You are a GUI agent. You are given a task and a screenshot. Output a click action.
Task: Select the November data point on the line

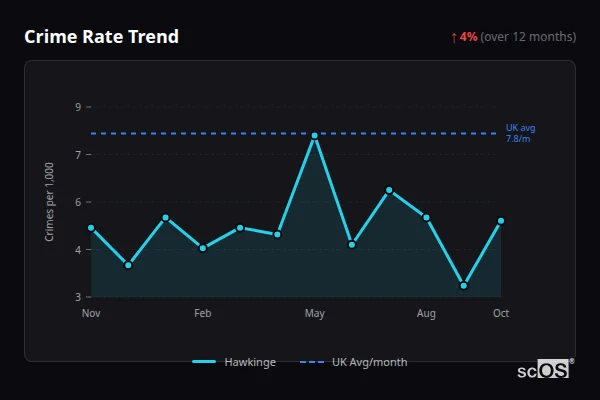pos(91,228)
